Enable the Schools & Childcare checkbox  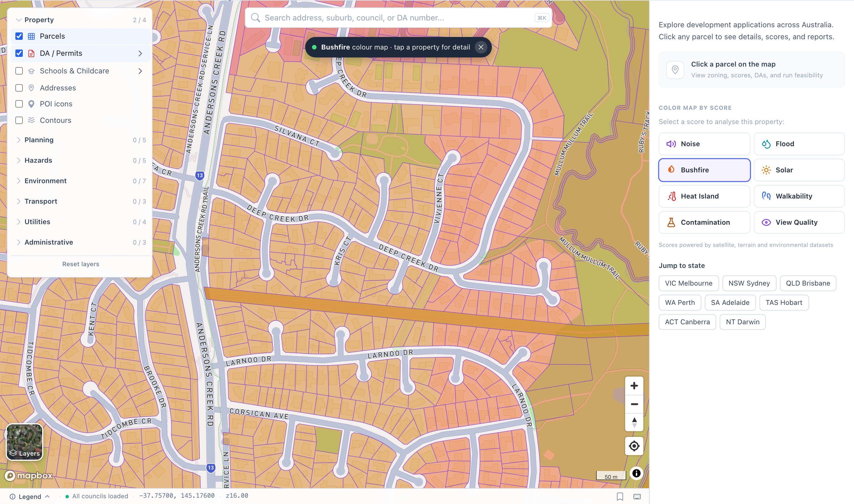point(19,71)
